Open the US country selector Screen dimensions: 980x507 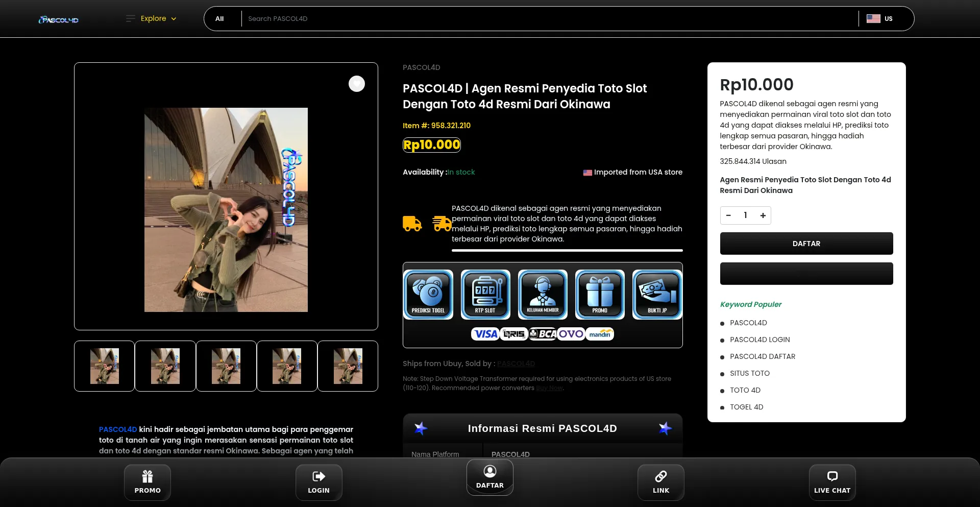[x=879, y=19]
